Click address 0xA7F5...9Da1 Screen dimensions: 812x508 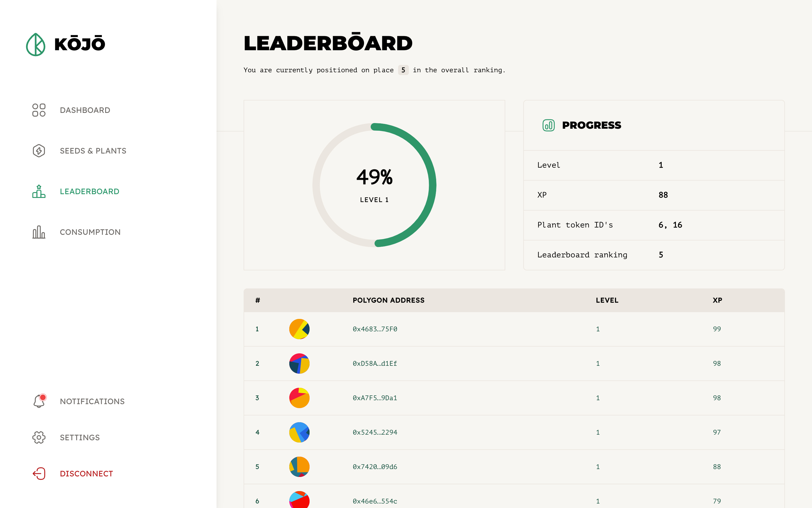pos(375,398)
